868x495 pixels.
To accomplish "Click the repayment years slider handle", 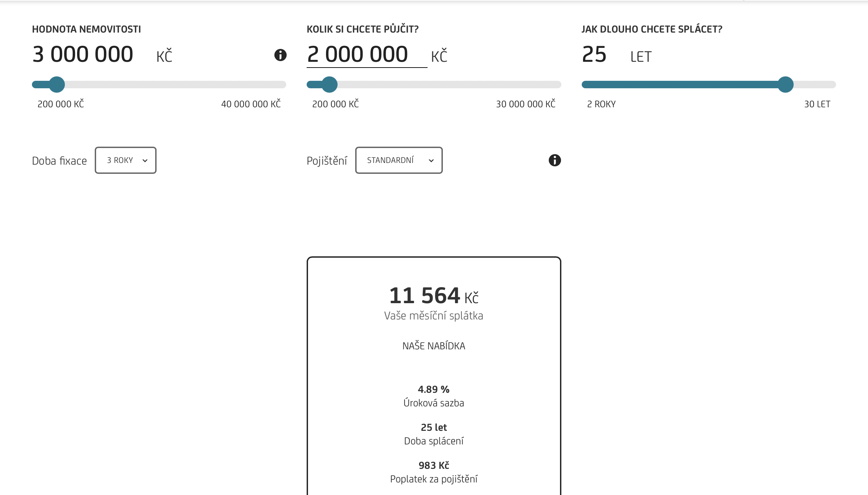I will [785, 85].
